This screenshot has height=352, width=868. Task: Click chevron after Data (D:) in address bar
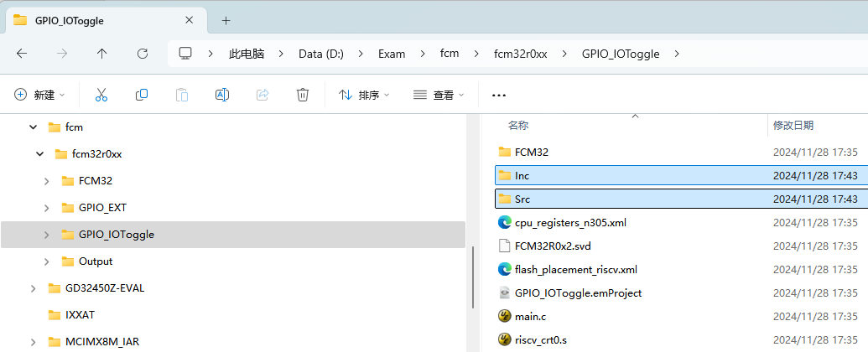pyautogui.click(x=361, y=54)
